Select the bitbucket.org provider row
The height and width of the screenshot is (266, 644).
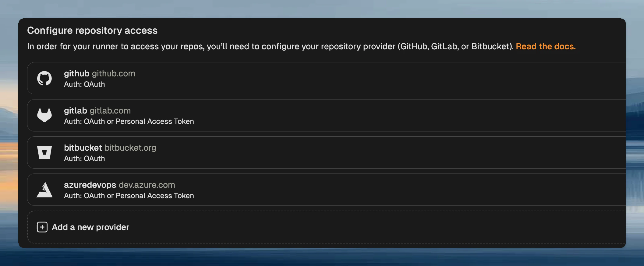point(326,152)
